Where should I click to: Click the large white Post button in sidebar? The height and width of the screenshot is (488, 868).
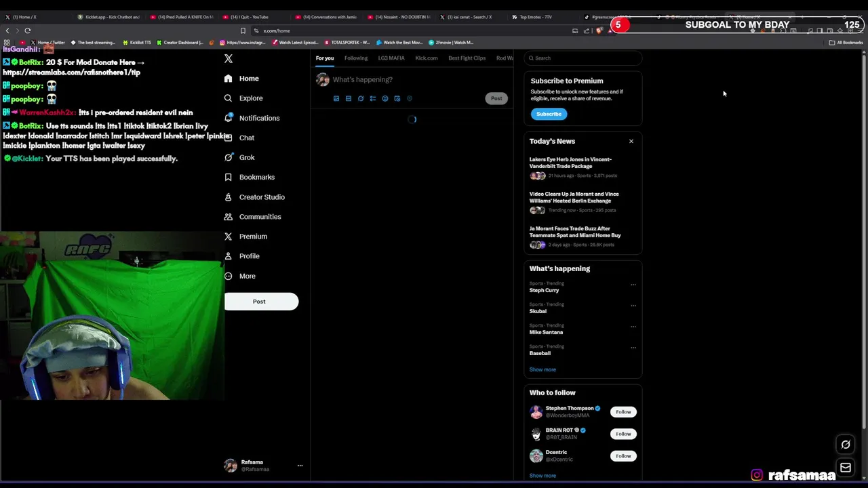pyautogui.click(x=261, y=302)
